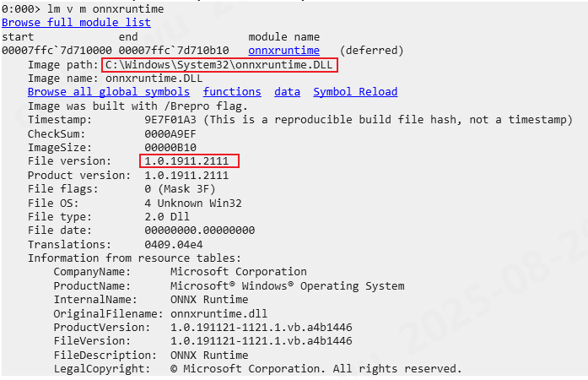Click the start address 00007ffc`7d710000

click(57, 51)
